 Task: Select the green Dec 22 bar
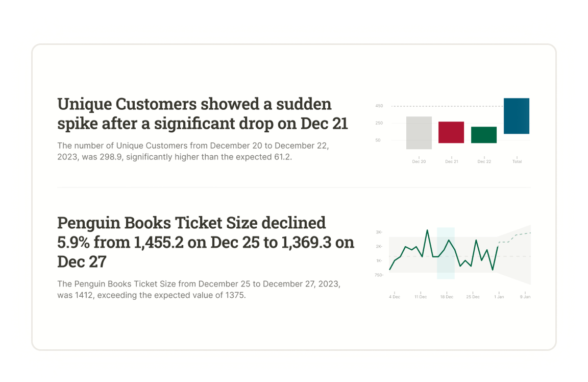pyautogui.click(x=484, y=135)
